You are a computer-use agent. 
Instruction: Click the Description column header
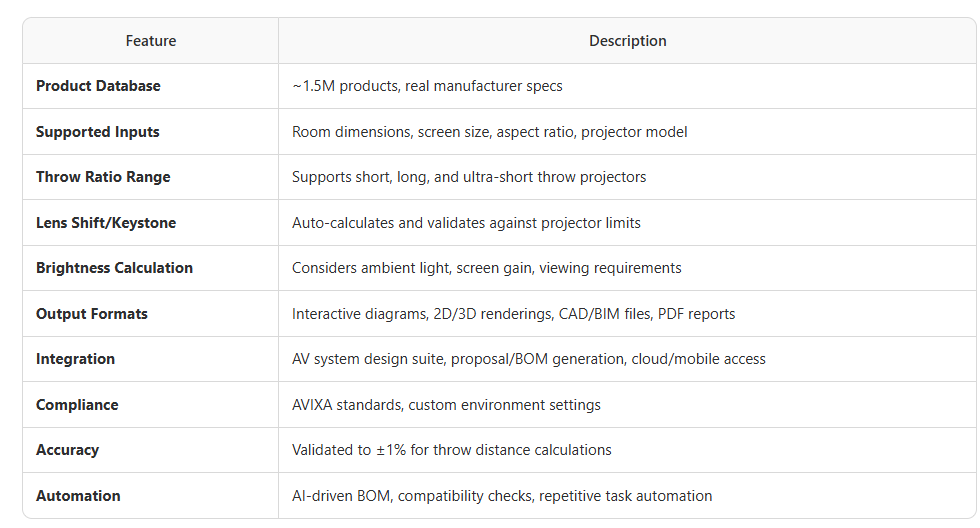coord(627,41)
